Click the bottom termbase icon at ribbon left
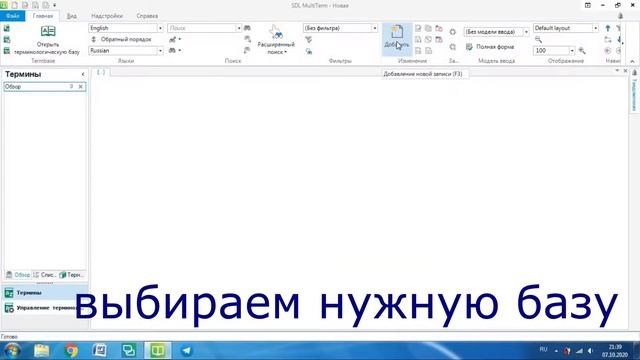The width and height of the screenshot is (640, 360). pyautogui.click(x=7, y=51)
